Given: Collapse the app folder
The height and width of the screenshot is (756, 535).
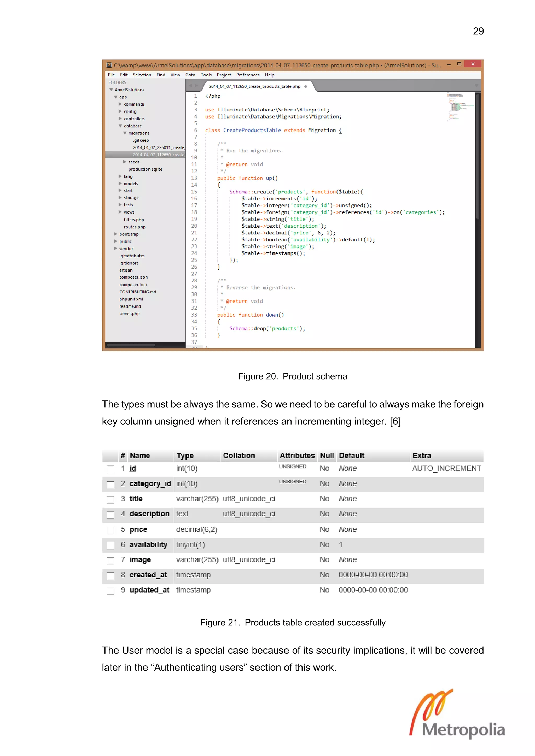Looking at the screenshot, I should tap(116, 97).
